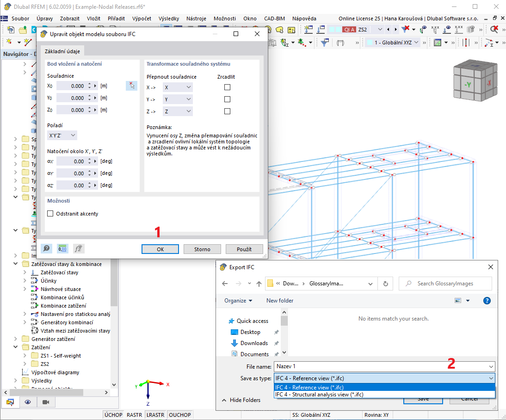Enable Zrcadlit checkbox for X axis
The width and height of the screenshot is (506, 420).
coord(227,87)
